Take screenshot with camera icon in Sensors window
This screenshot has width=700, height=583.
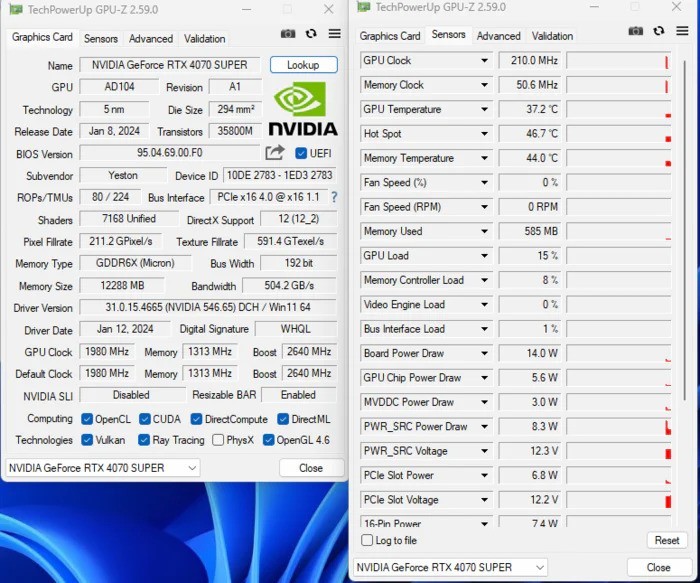click(x=636, y=31)
